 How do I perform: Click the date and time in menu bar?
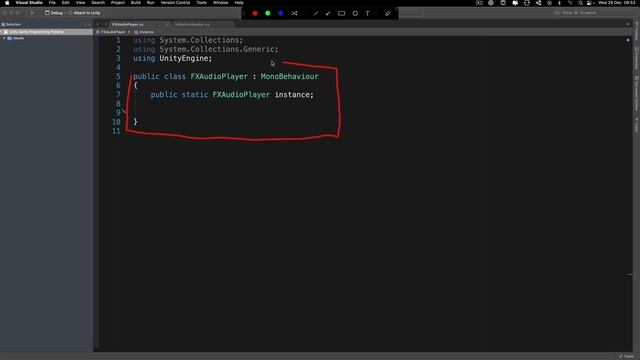(x=617, y=3)
